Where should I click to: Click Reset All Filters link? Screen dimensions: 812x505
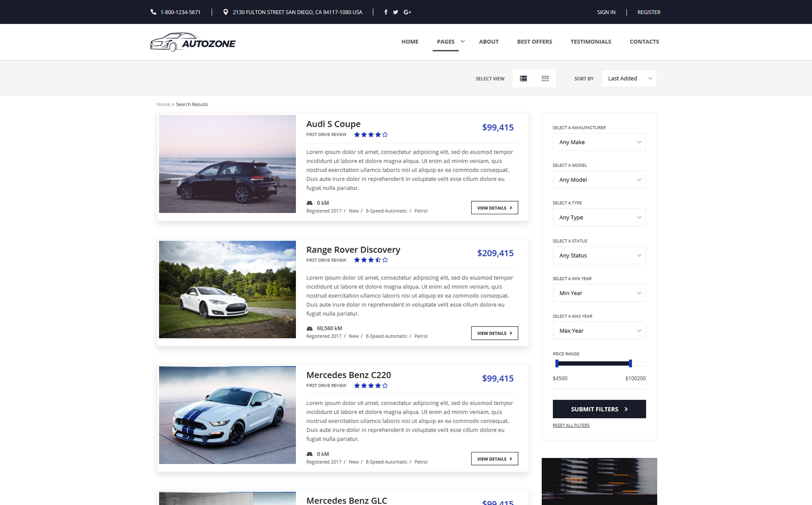pos(571,425)
